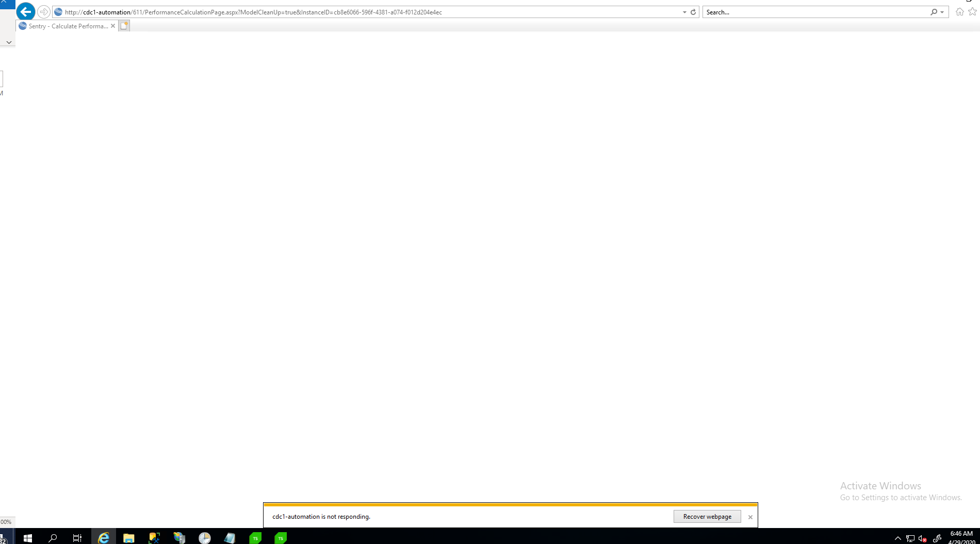The width and height of the screenshot is (980, 544).
Task: Click the Forward navigation arrow
Action: [x=44, y=12]
